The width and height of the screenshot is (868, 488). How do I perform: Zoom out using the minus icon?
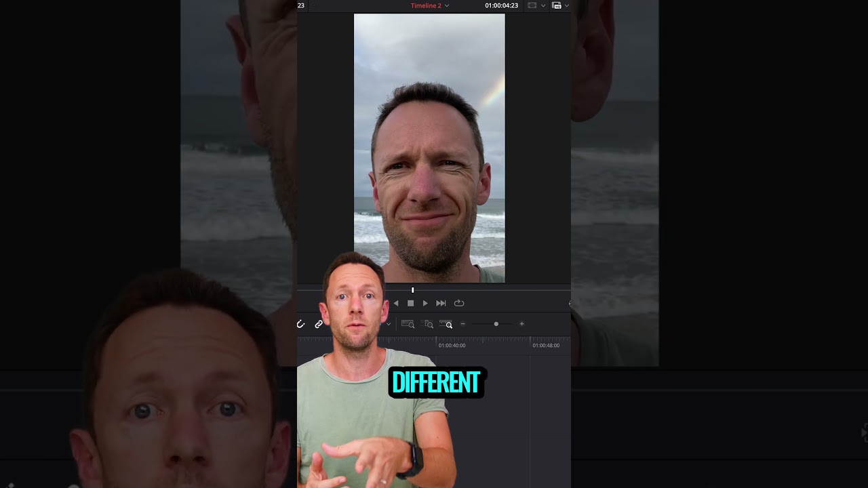click(462, 324)
